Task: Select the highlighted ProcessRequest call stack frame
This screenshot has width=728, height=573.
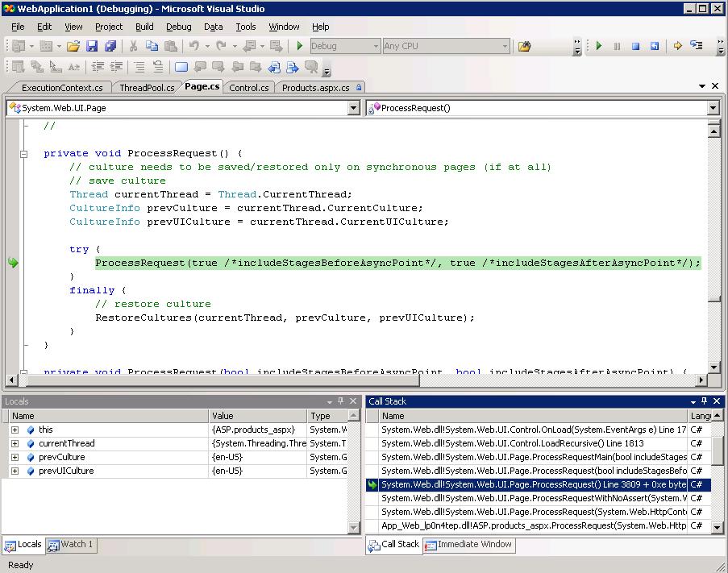Action: [532, 484]
